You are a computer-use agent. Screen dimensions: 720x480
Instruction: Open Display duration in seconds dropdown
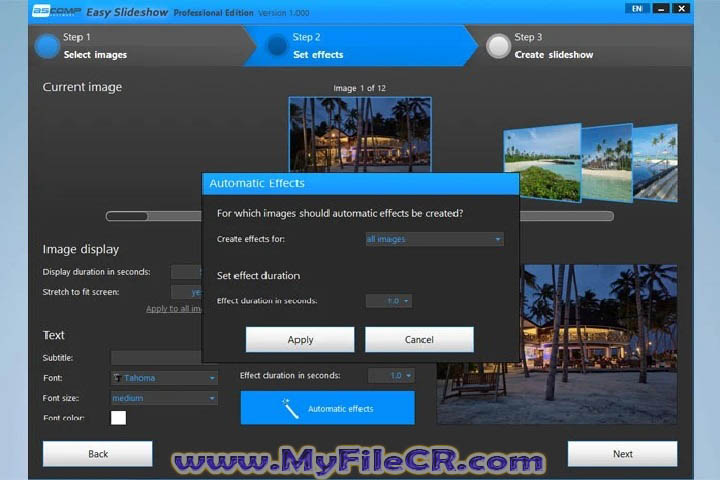coord(186,272)
